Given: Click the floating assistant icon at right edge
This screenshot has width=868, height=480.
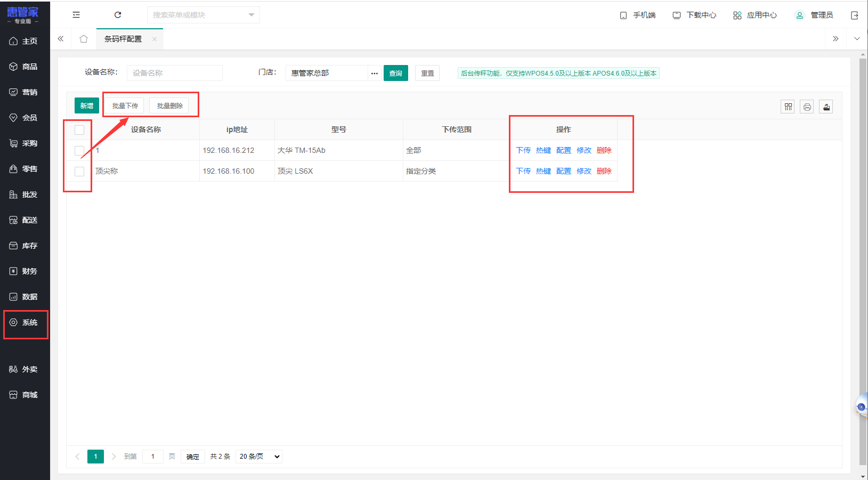Looking at the screenshot, I should click(x=862, y=407).
